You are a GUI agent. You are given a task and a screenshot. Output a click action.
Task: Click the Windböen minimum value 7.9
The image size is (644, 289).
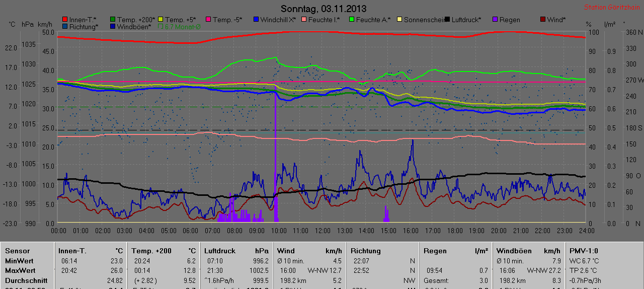click(556, 261)
